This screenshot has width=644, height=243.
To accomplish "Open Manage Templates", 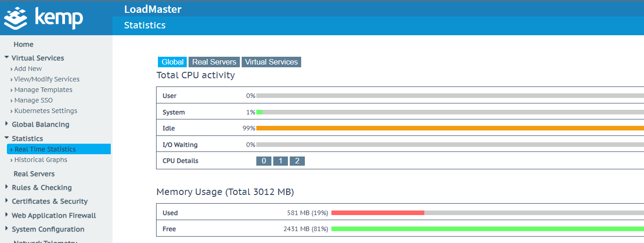I will click(43, 90).
